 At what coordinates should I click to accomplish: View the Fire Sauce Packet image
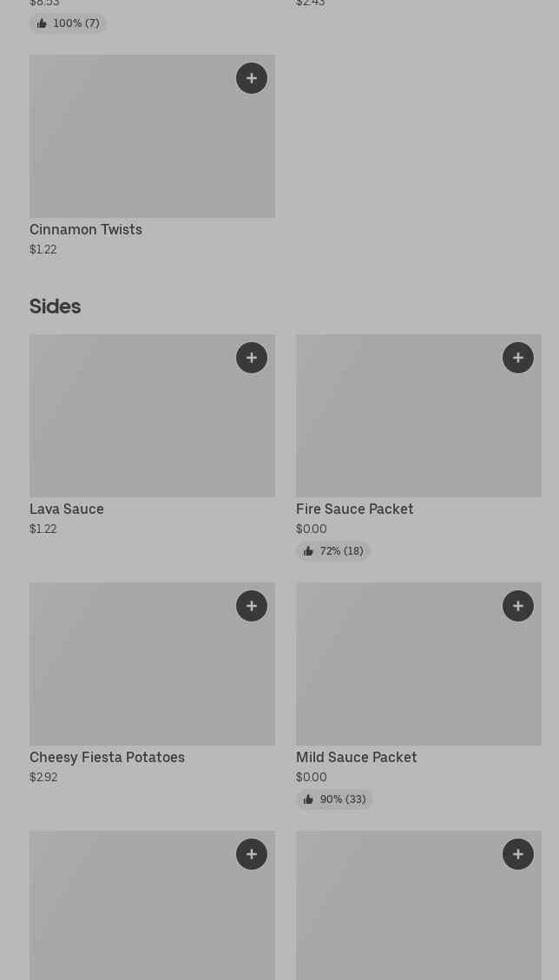[x=418, y=416]
